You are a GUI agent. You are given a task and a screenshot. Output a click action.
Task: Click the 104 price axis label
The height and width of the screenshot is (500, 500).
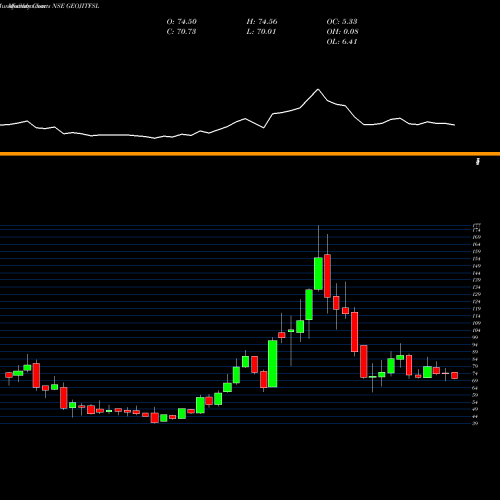(x=476, y=330)
